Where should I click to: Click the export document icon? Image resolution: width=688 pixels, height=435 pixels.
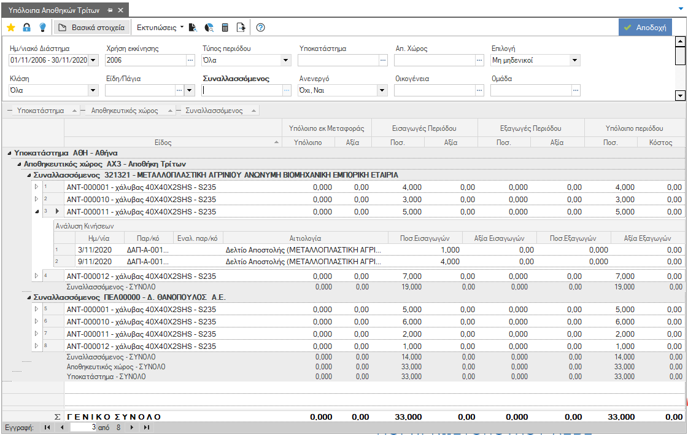[241, 28]
